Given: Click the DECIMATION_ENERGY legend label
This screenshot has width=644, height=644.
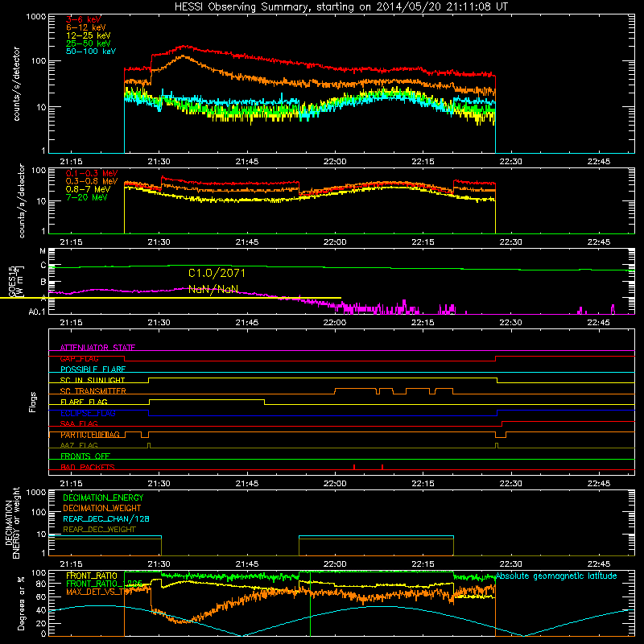Looking at the screenshot, I should (x=103, y=497).
